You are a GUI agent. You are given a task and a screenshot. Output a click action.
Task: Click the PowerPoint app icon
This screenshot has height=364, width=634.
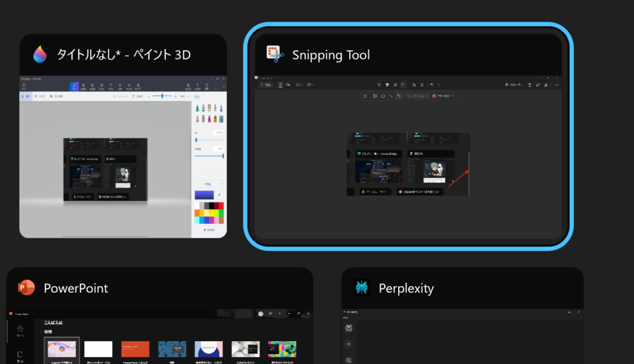coord(26,288)
